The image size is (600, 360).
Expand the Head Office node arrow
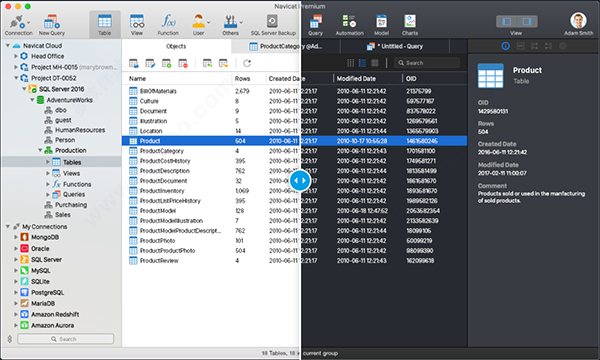pos(16,56)
